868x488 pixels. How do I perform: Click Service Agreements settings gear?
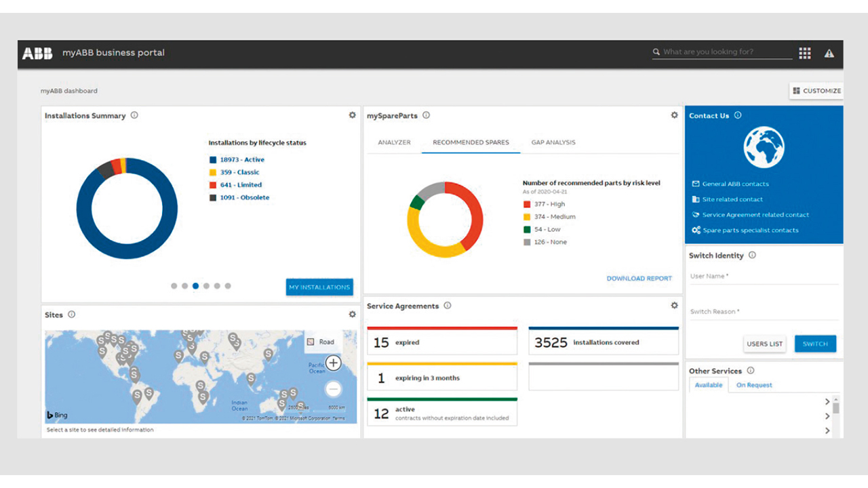(674, 306)
